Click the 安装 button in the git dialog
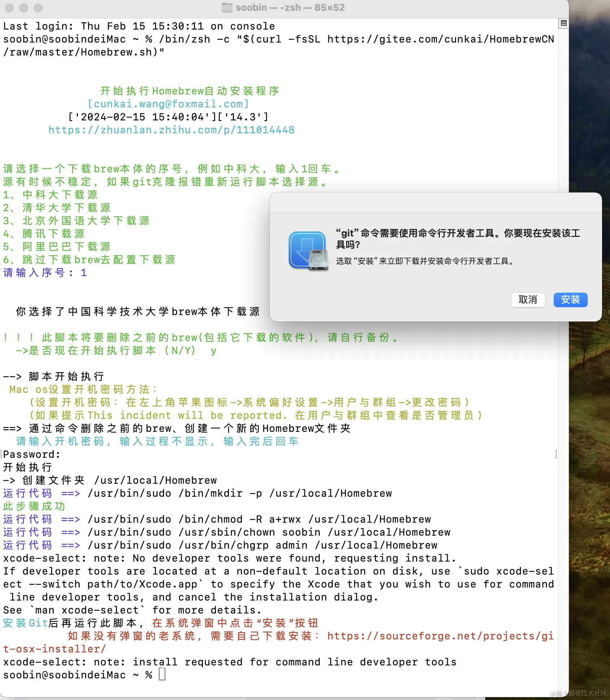Viewport: 610px width, 700px height. (570, 300)
